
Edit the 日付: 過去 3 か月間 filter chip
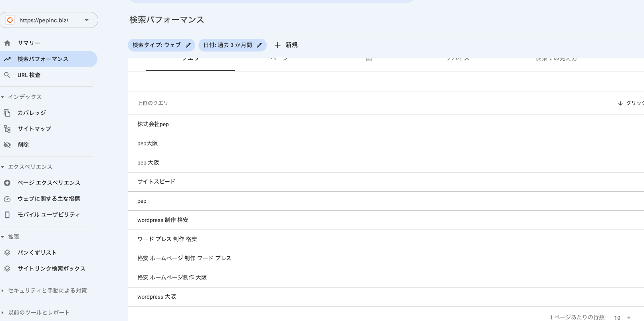[232, 45]
